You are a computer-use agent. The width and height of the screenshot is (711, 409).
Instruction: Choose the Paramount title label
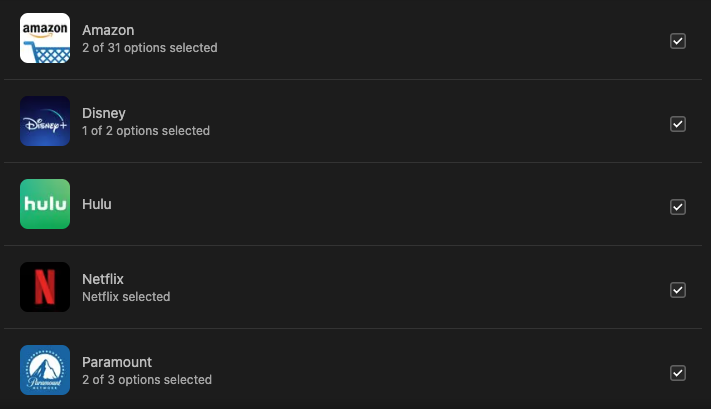[x=117, y=362]
